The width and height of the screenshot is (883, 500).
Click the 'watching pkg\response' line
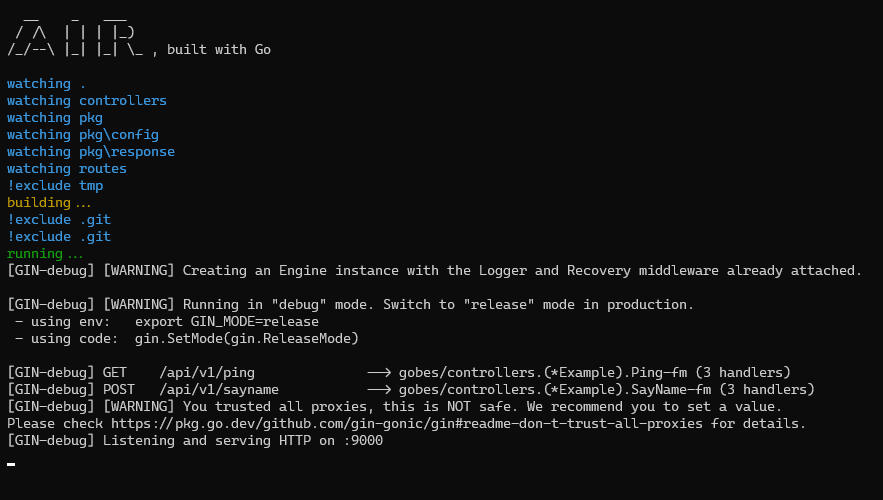[x=91, y=151]
